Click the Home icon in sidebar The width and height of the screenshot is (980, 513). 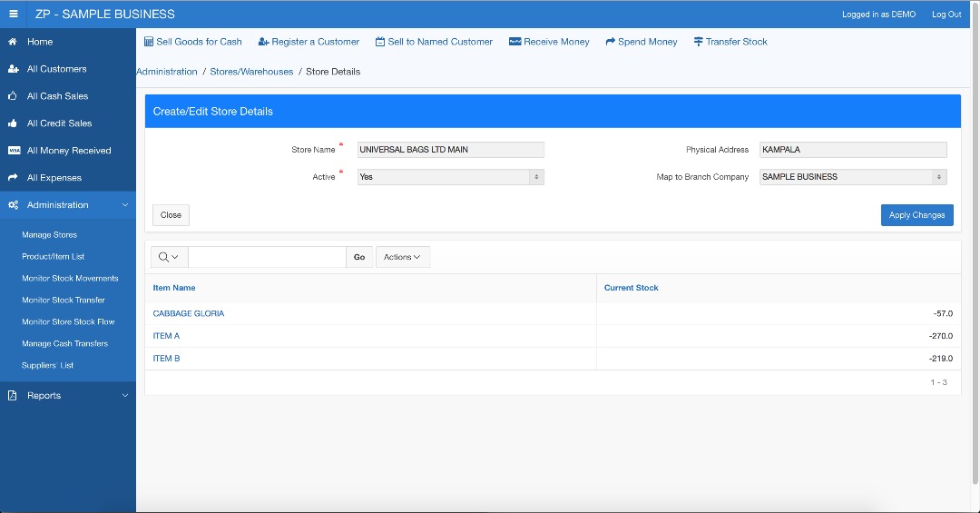pos(13,42)
